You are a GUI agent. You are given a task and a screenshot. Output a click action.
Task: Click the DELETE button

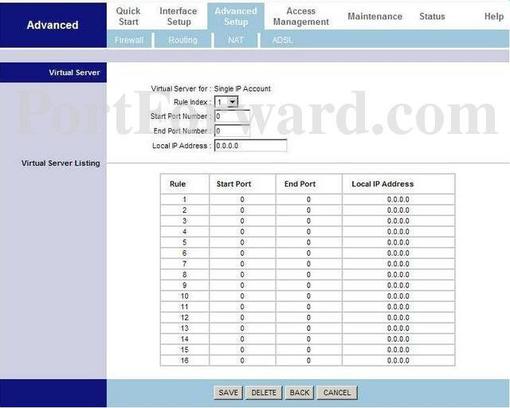(264, 392)
